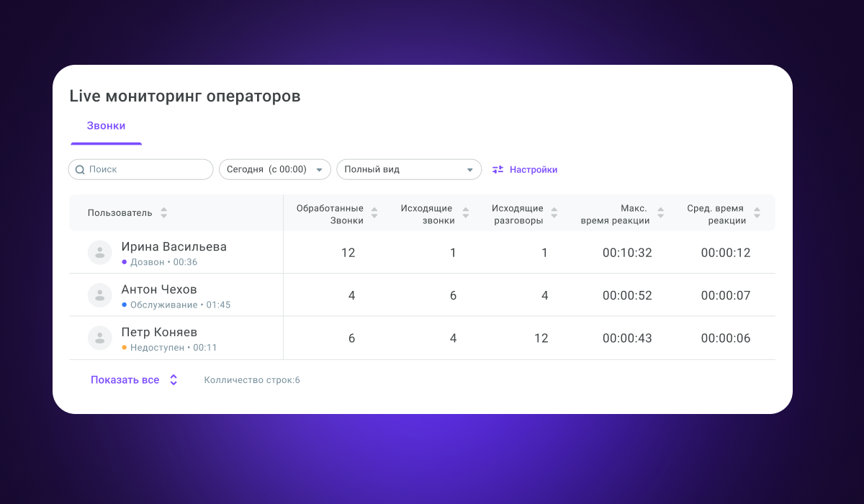
Task: Click Антон Чехов outgoing calls value 6
Action: coord(453,295)
